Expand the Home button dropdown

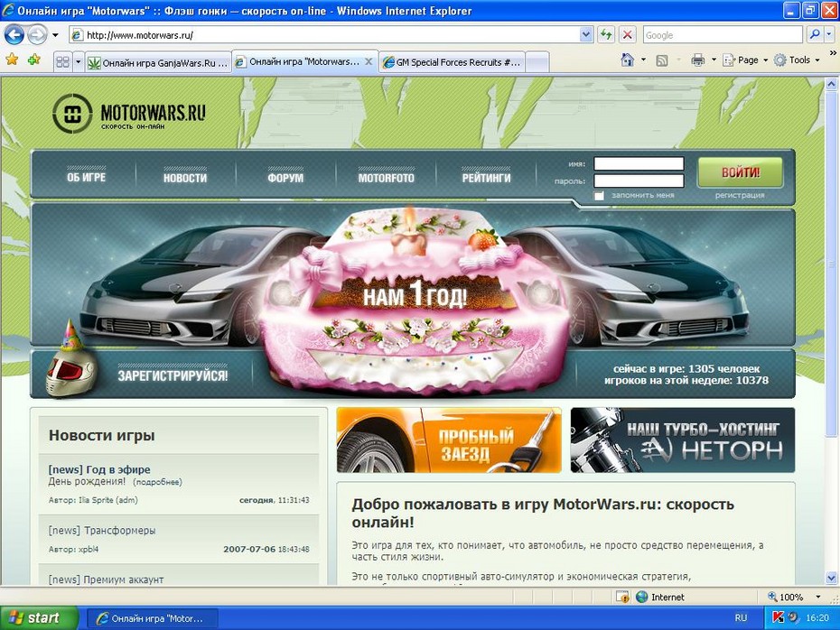pyautogui.click(x=643, y=60)
